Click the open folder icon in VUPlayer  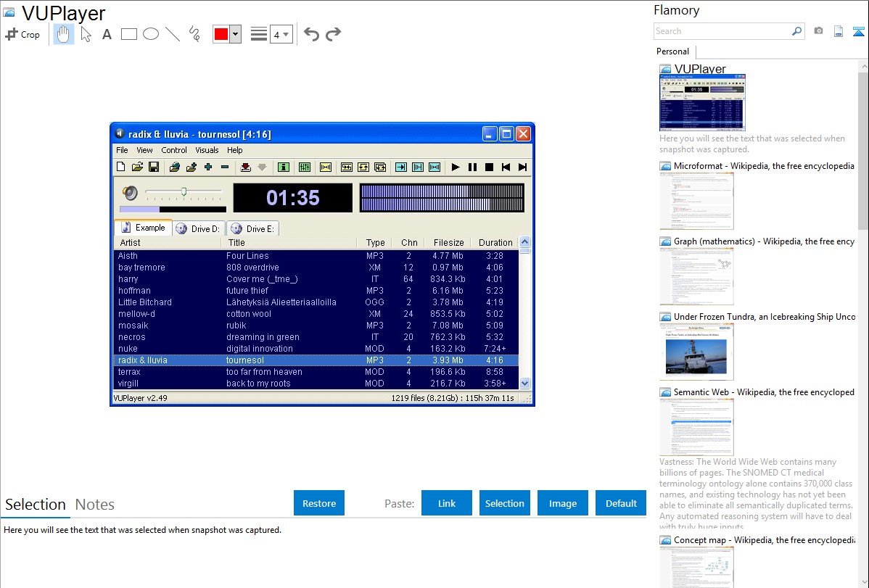point(137,167)
